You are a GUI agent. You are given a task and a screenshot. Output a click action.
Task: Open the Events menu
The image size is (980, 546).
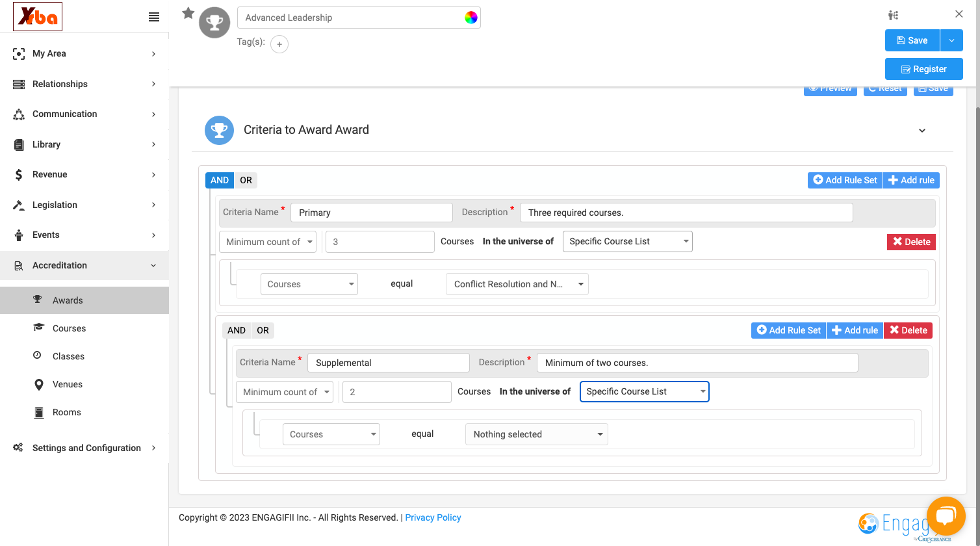[84, 235]
